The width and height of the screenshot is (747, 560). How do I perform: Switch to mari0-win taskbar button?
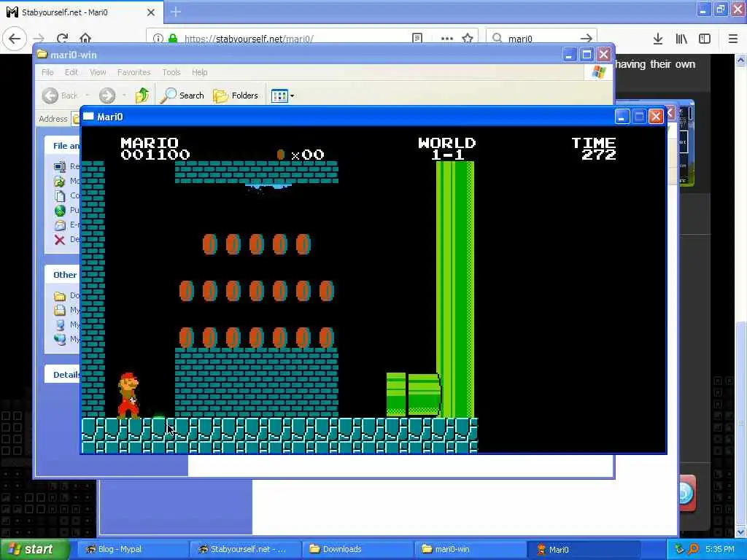click(470, 549)
